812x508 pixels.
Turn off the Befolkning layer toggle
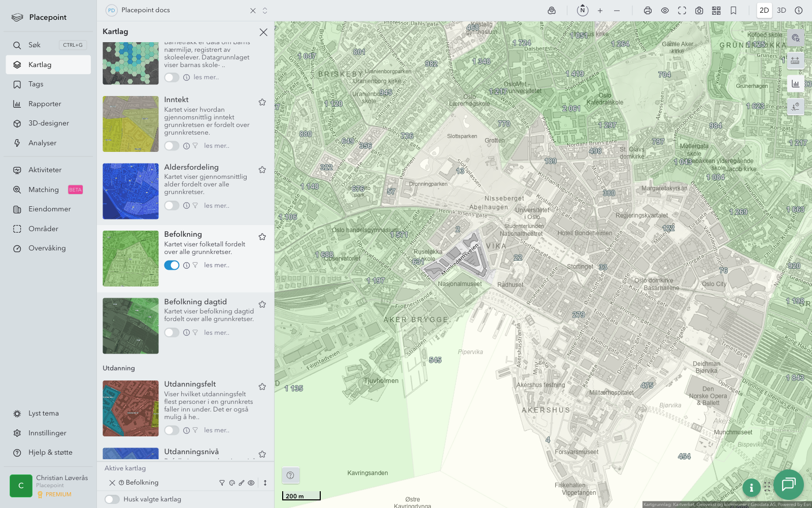(x=172, y=265)
